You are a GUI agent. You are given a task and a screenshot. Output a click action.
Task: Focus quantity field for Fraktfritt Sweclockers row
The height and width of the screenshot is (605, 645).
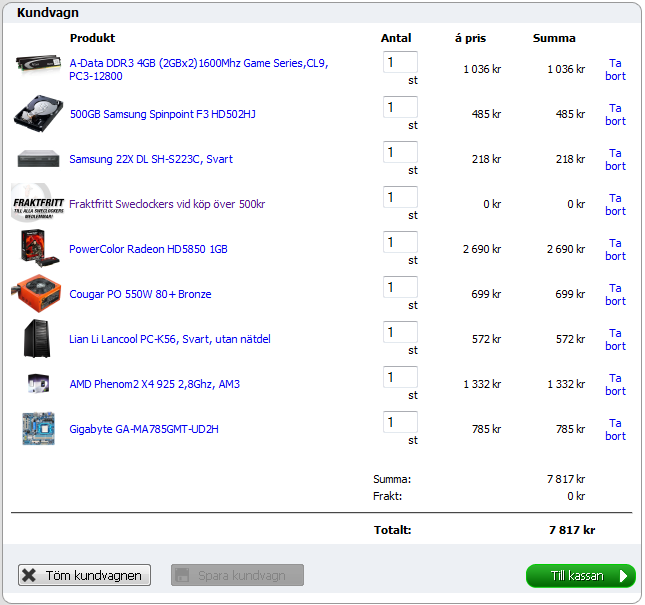tap(400, 197)
